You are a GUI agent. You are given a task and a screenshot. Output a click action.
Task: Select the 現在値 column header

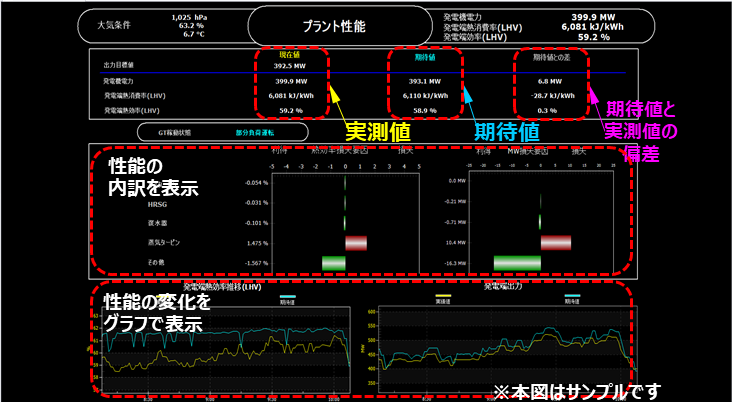pos(289,55)
